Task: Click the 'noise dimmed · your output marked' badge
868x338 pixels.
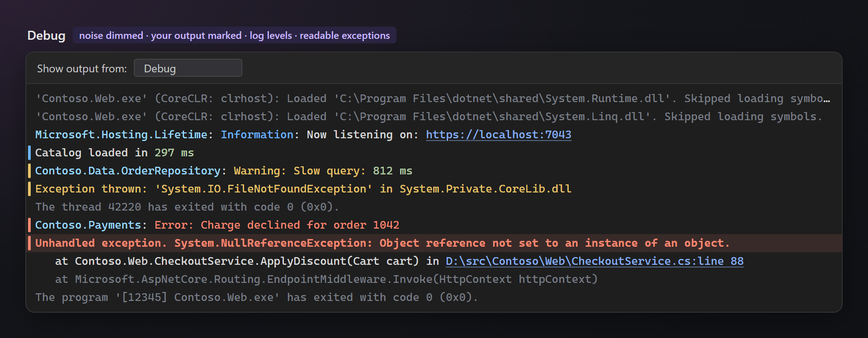Action: click(235, 35)
